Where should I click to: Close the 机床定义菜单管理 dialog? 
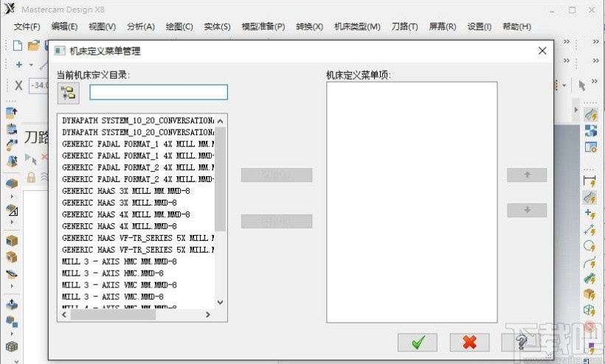[542, 51]
